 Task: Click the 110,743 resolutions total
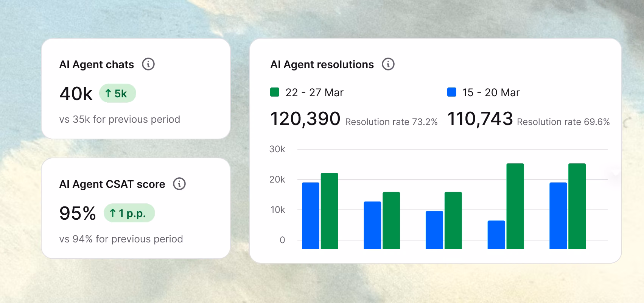pyautogui.click(x=480, y=119)
